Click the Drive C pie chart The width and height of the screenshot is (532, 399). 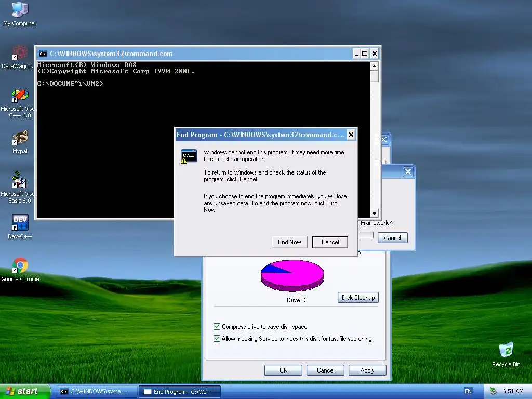click(292, 275)
